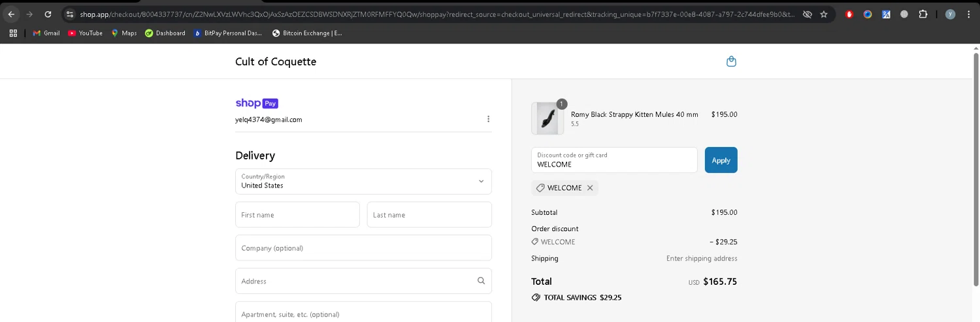
Task: Go back with the browser back arrow
Action: pyautogui.click(x=11, y=14)
